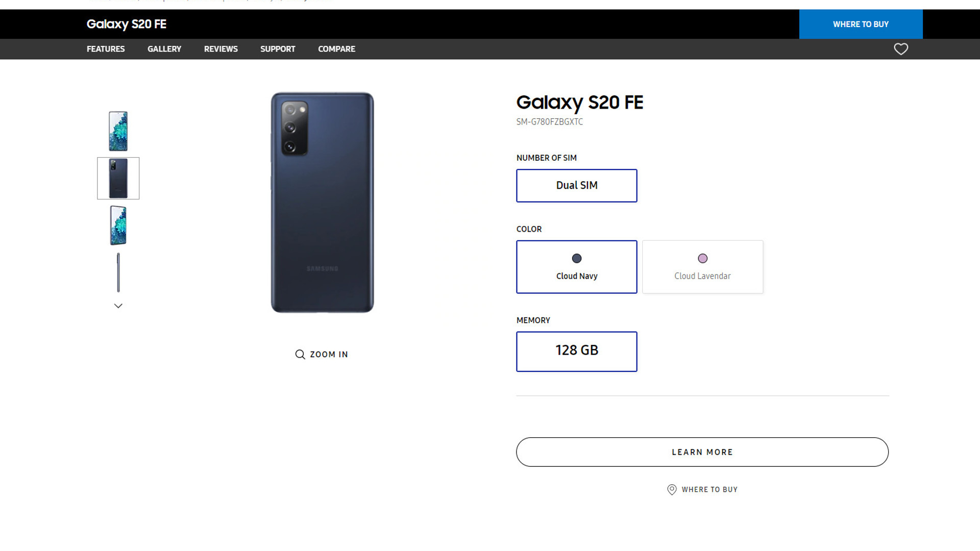The width and height of the screenshot is (980, 551).
Task: Open the COMPARE page
Action: [336, 48]
